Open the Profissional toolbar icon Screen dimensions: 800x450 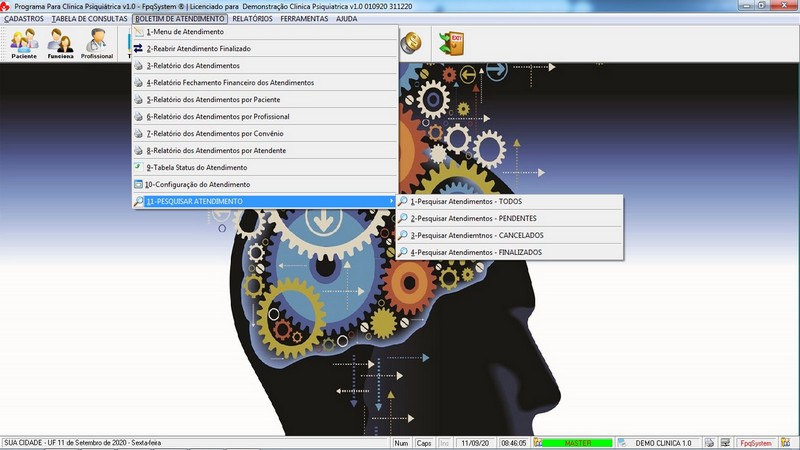96,43
